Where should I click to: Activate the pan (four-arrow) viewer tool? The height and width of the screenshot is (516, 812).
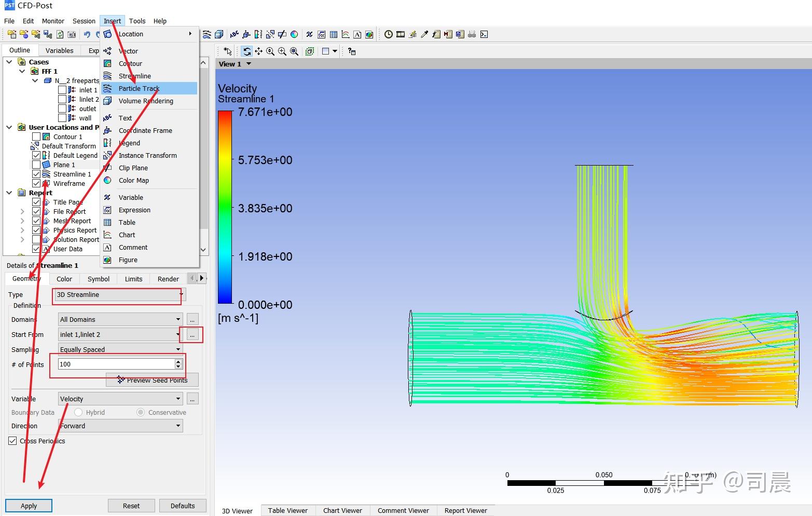click(258, 51)
